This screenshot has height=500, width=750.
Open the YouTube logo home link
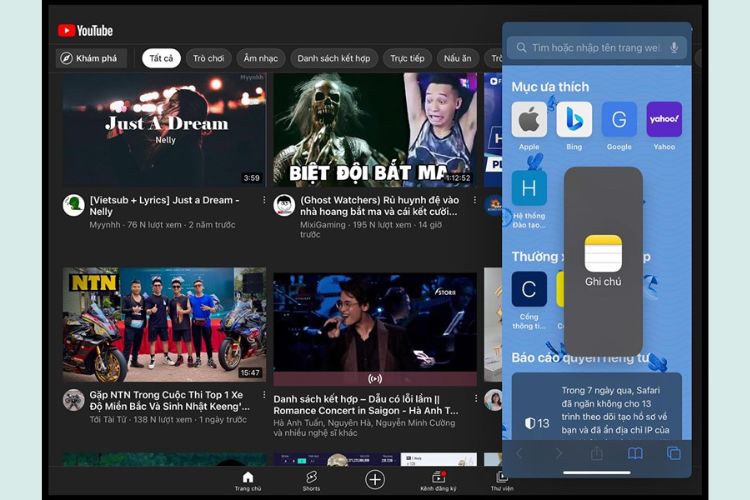[x=85, y=31]
